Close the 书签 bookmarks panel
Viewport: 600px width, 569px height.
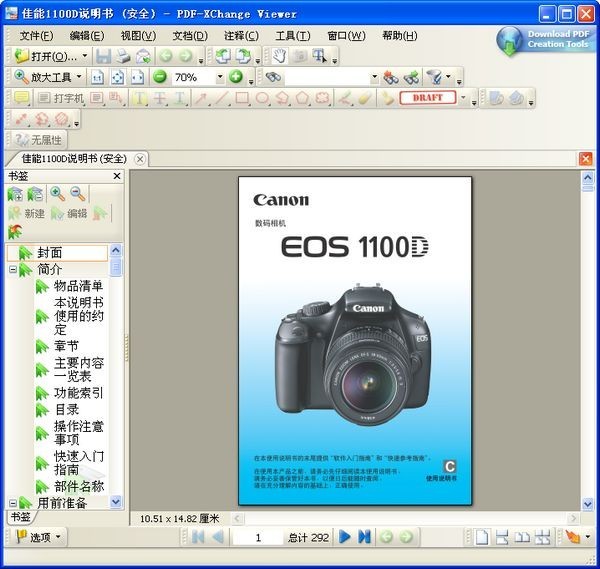(117, 176)
